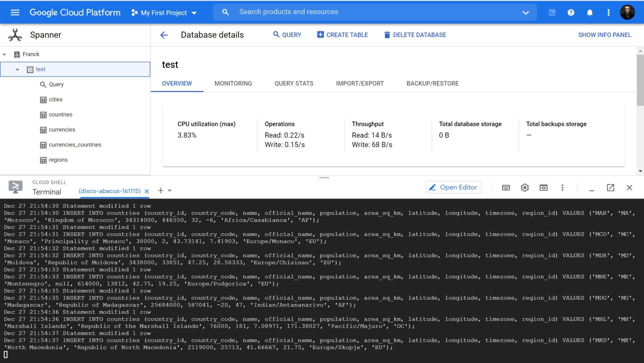Click the currencies table grid icon
644x363 pixels.
click(x=43, y=130)
